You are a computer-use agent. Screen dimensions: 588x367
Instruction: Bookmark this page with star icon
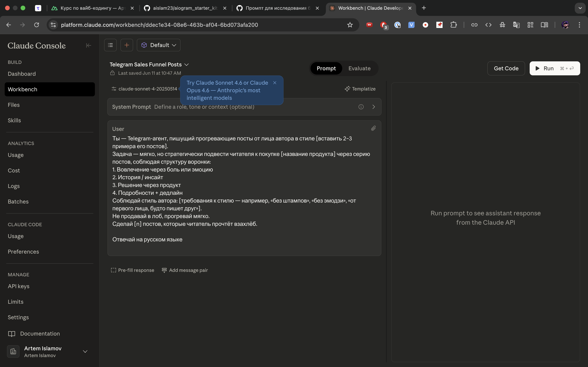pos(350,25)
